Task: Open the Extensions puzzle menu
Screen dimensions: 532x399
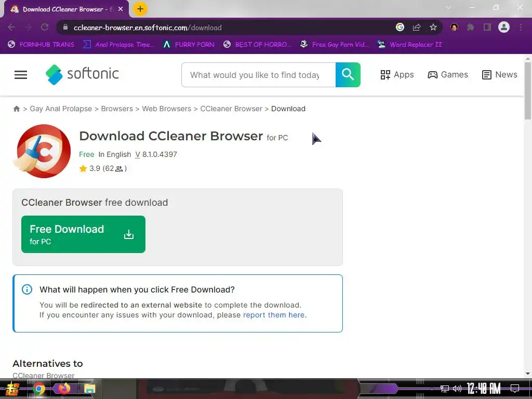Action: pos(471,27)
